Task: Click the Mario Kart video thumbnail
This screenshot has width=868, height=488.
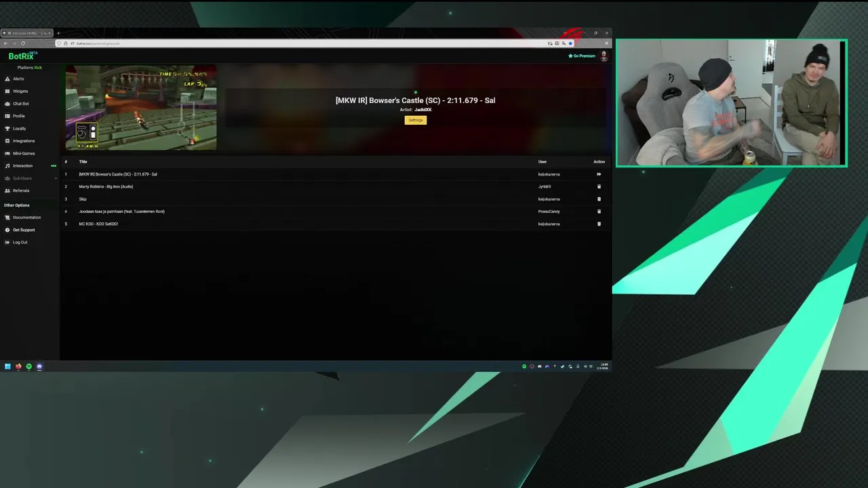Action: point(141,107)
